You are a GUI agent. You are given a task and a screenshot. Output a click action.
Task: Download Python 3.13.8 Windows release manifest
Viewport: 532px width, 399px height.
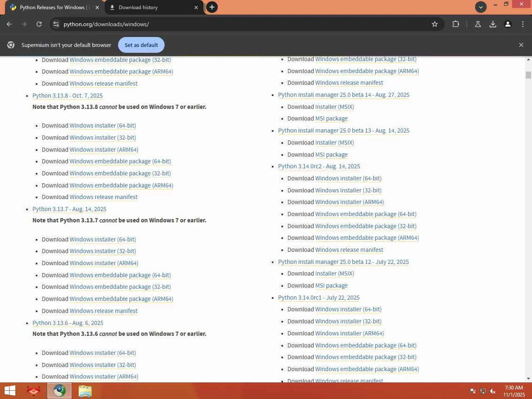pyautogui.click(x=103, y=197)
